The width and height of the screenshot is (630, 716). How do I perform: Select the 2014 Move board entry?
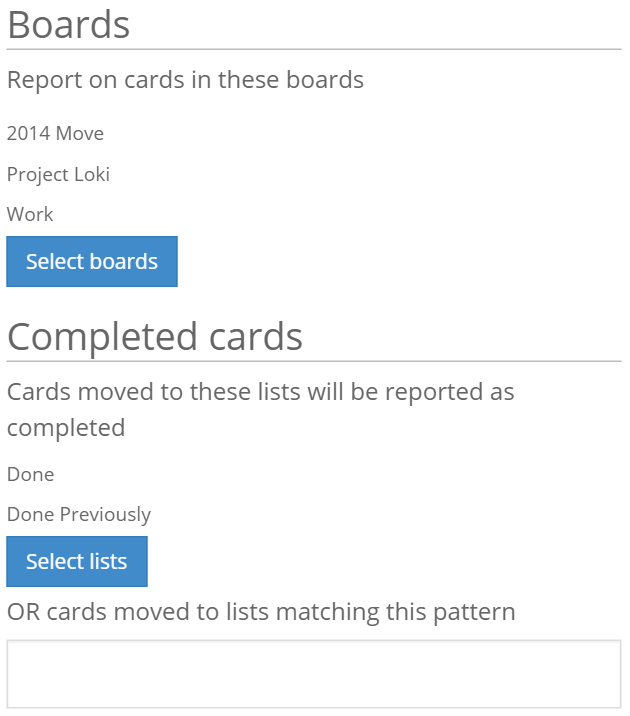[55, 133]
